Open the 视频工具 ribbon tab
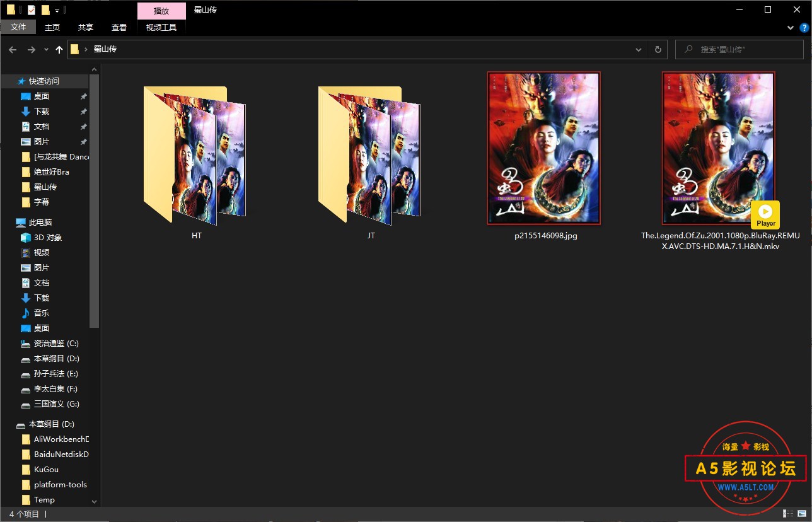 pyautogui.click(x=161, y=27)
